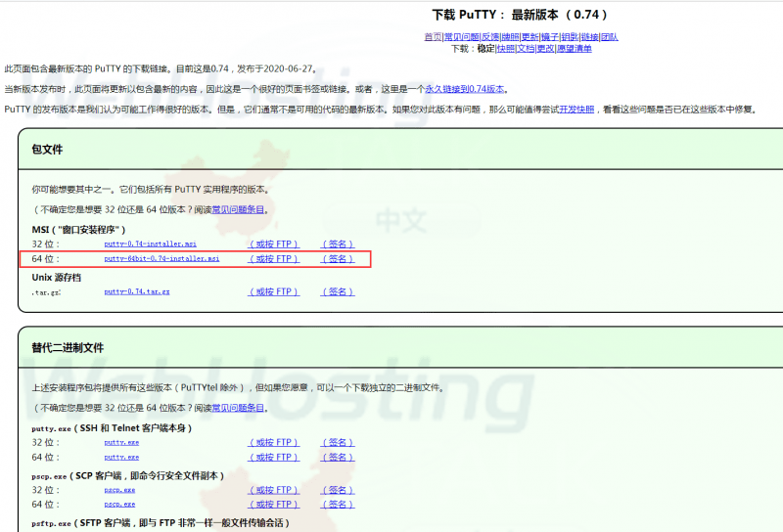Open 或按 FTP link for 32-bit pscp.exe
The image size is (783, 532).
coord(274,490)
